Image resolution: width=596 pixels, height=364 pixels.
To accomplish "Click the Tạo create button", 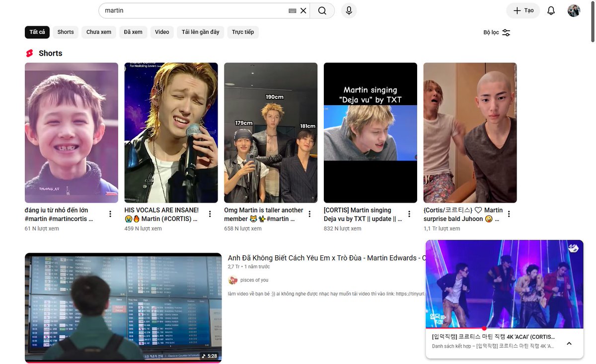I will click(523, 10).
